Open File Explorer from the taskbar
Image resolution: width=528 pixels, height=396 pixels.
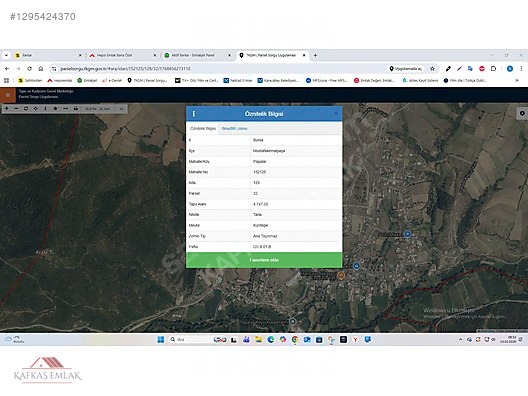(258, 339)
